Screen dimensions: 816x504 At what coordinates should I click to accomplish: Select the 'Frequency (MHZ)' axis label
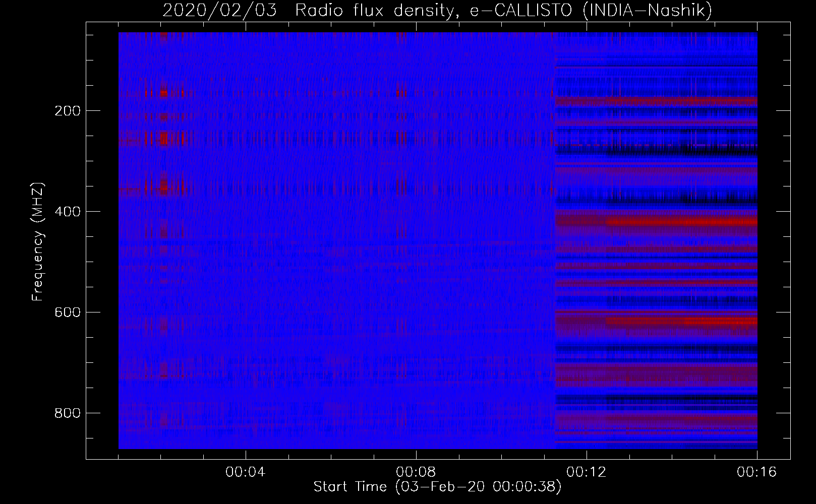click(38, 242)
